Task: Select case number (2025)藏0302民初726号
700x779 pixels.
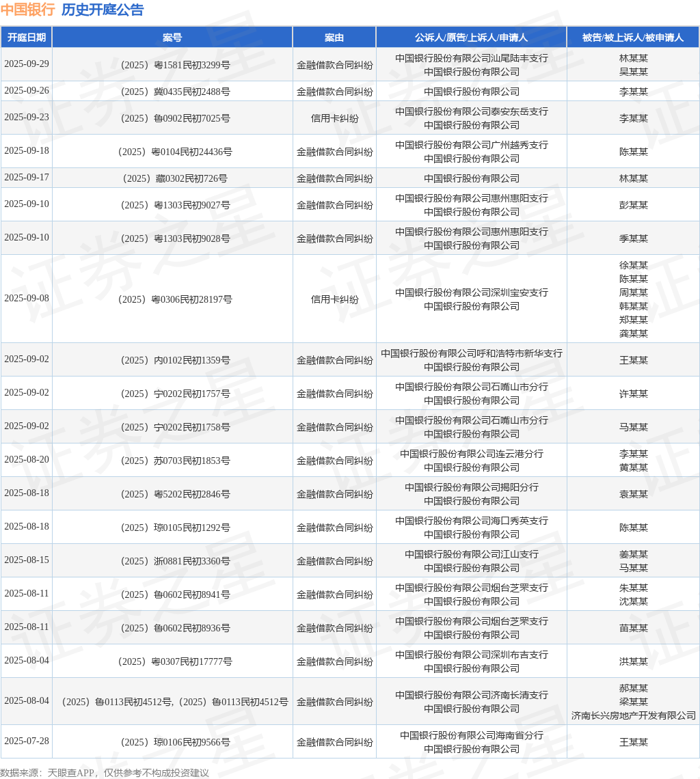Action: 175,179
